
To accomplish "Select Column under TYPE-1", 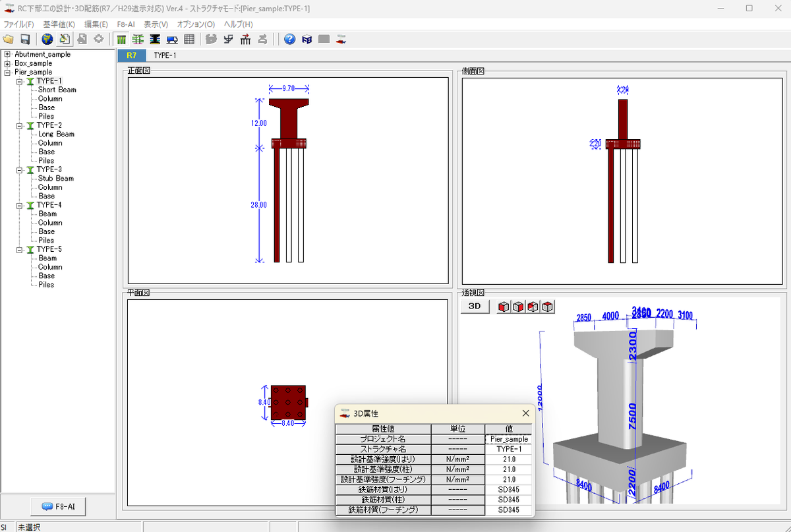I will (x=50, y=99).
